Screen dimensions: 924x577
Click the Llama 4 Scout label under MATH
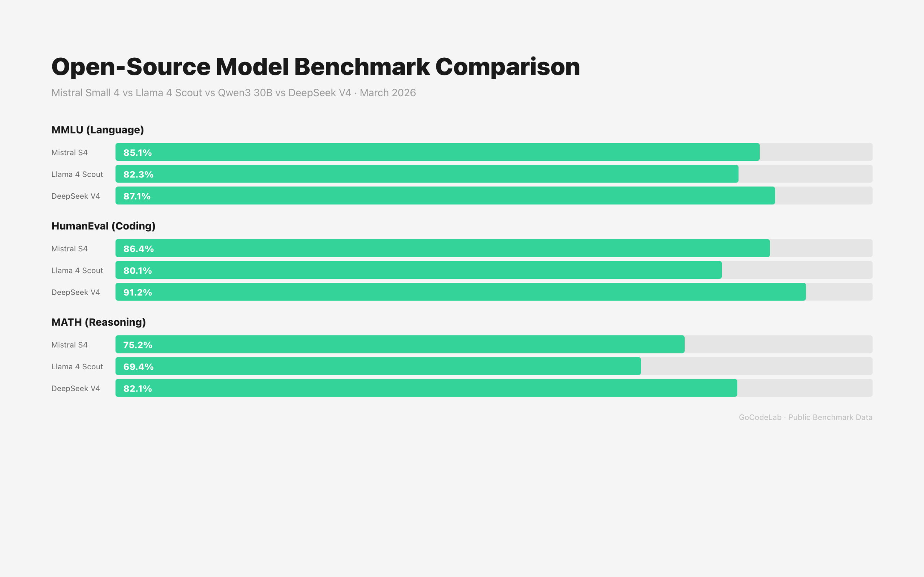point(77,366)
